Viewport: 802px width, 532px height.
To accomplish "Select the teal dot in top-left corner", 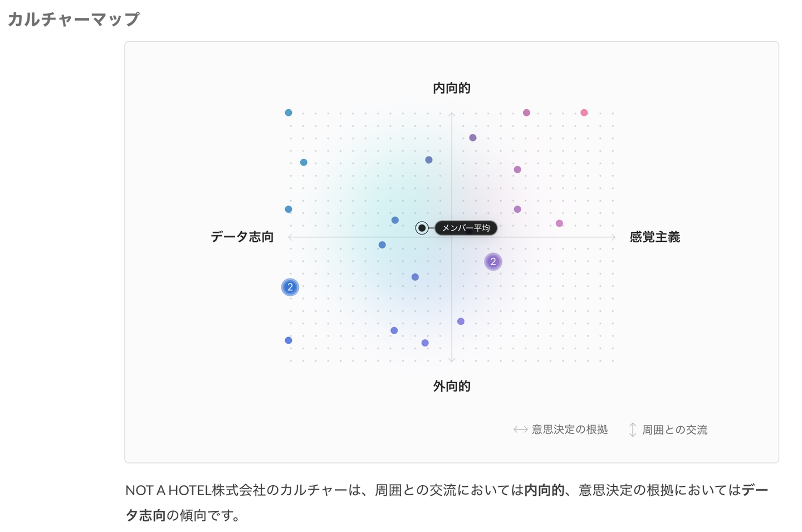I will tap(288, 113).
